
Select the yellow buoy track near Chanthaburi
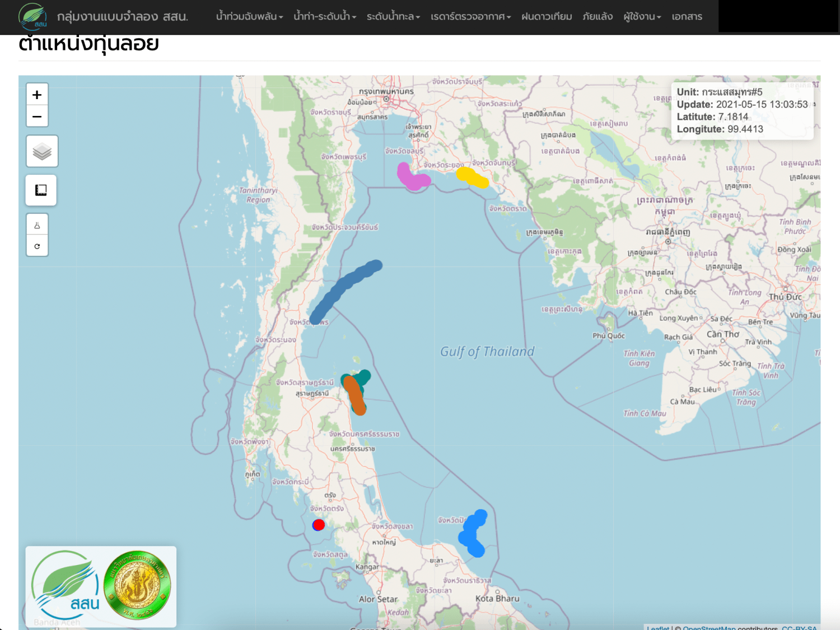472,178
